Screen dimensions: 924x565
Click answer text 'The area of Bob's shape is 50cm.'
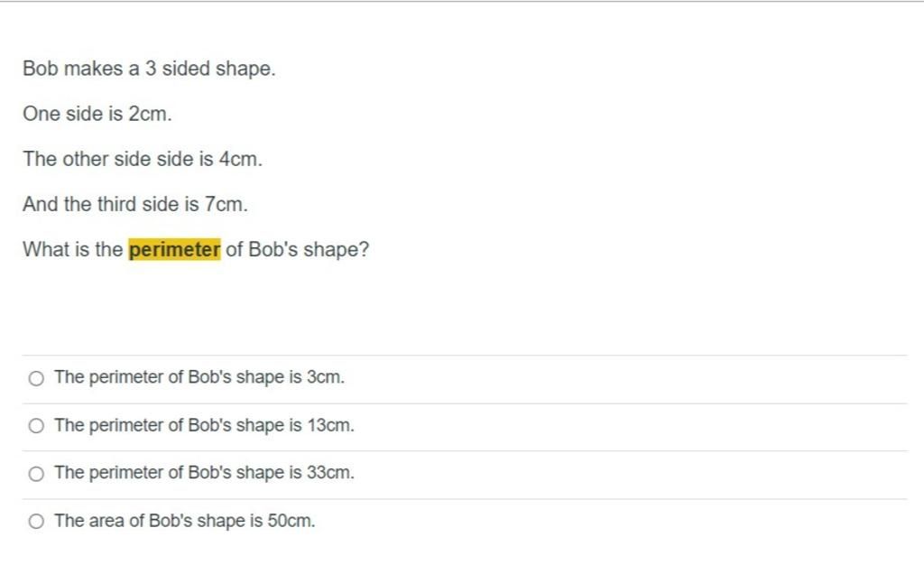pos(184,521)
